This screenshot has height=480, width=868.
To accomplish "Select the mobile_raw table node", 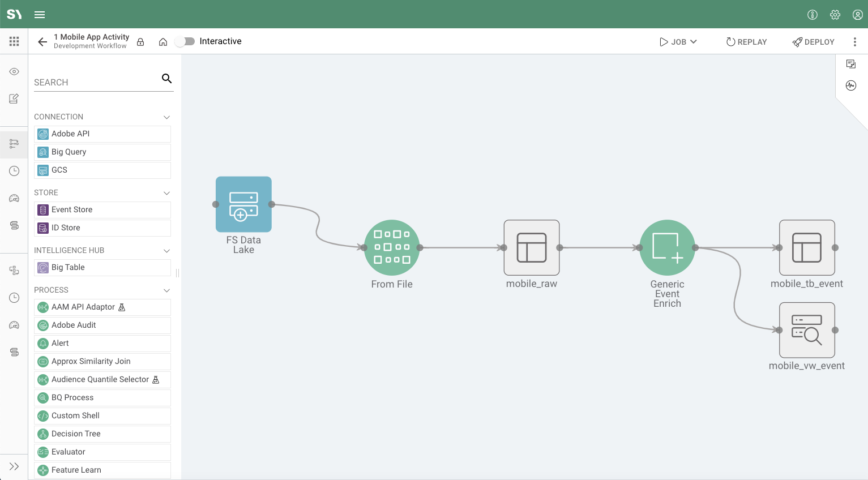I will [x=532, y=247].
